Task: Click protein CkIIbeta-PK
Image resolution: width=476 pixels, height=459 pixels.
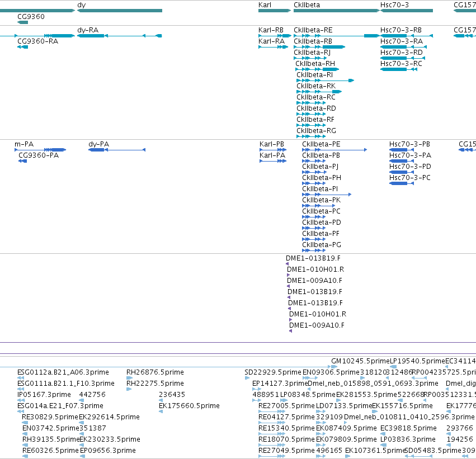Action: (319, 206)
